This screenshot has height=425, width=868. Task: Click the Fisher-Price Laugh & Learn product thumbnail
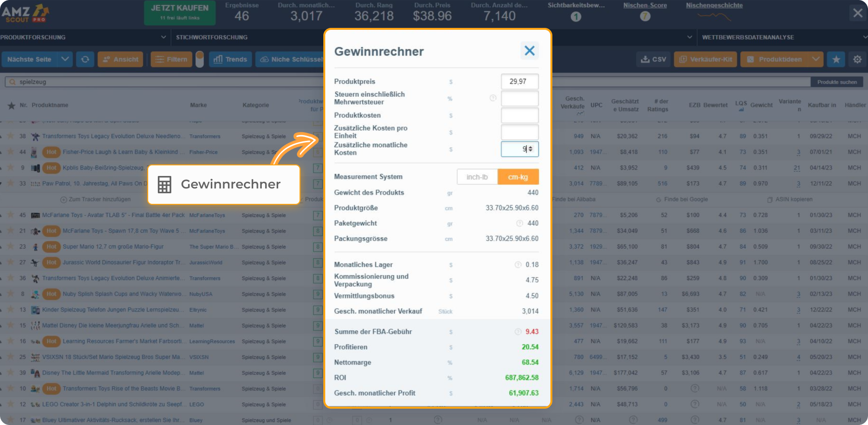[34, 152]
